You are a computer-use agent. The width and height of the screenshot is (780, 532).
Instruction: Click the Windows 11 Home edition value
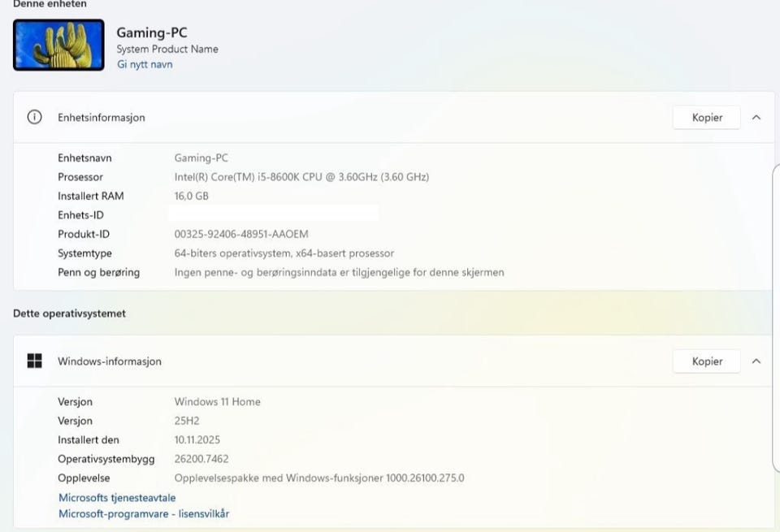click(x=218, y=401)
